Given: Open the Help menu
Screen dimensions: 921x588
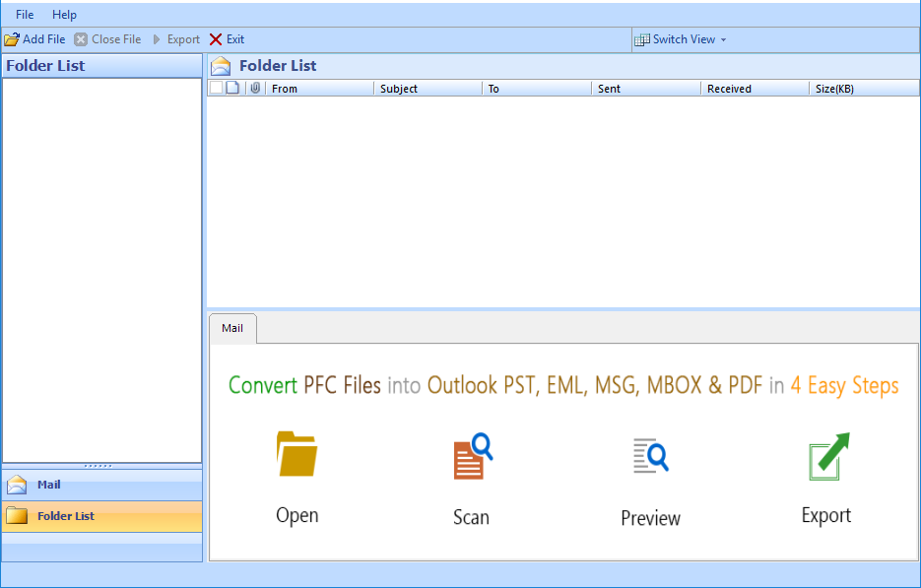Looking at the screenshot, I should (64, 15).
